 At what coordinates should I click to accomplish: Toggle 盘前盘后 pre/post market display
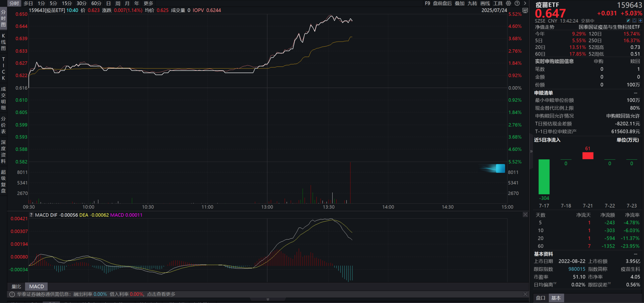click(442, 3)
